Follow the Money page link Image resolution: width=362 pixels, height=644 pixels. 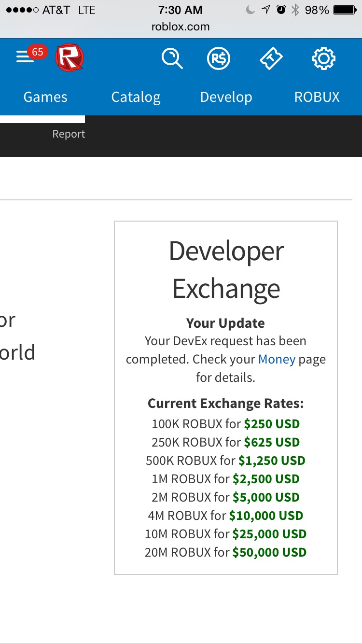point(277,359)
